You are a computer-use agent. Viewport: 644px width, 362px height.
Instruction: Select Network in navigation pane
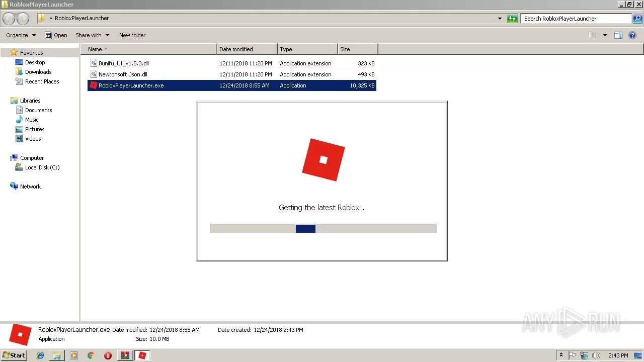(x=30, y=187)
